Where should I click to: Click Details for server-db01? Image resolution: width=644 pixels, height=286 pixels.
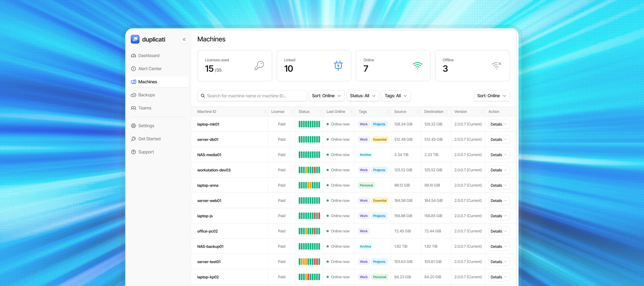coord(496,139)
